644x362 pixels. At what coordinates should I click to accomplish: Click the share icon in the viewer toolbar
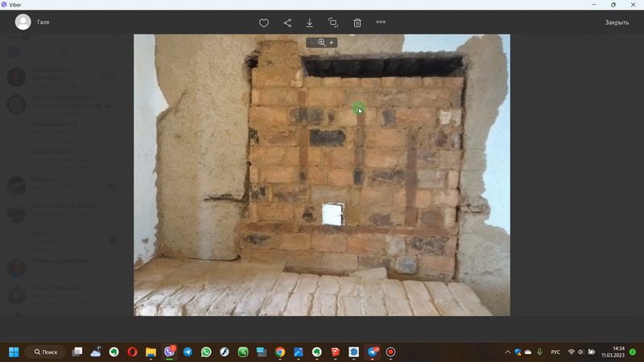[x=287, y=23]
